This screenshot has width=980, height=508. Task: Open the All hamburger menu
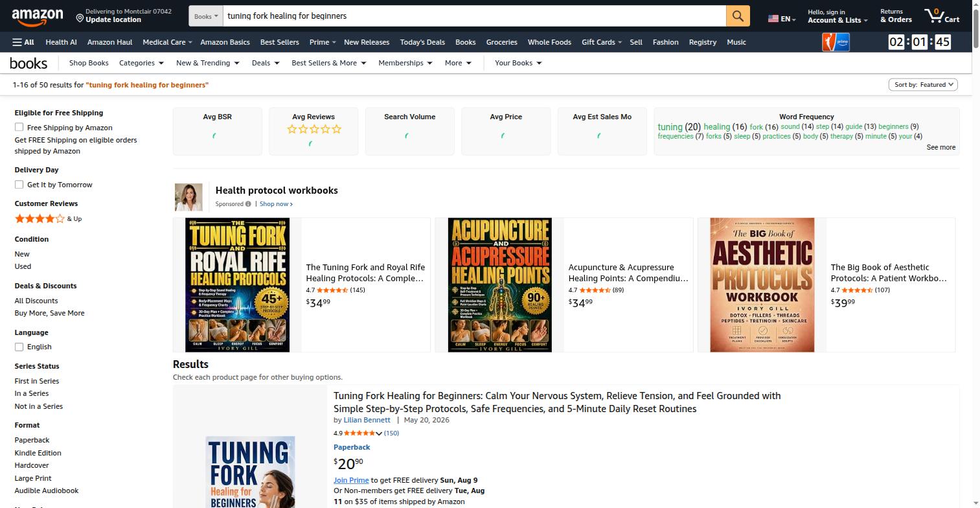pos(23,42)
